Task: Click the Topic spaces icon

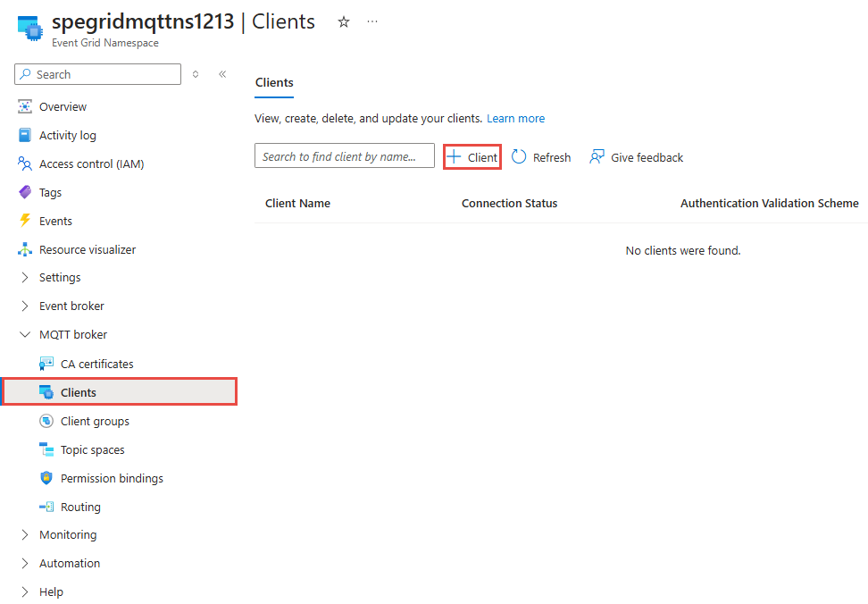Action: pyautogui.click(x=46, y=449)
